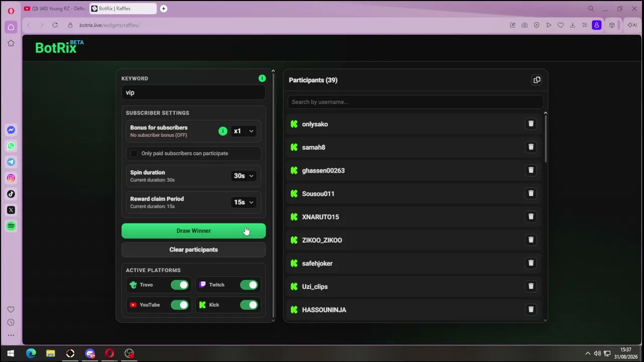Screen dimensions: 644x362
Task: Open the ad blocker shield icon
Action: pos(536,25)
